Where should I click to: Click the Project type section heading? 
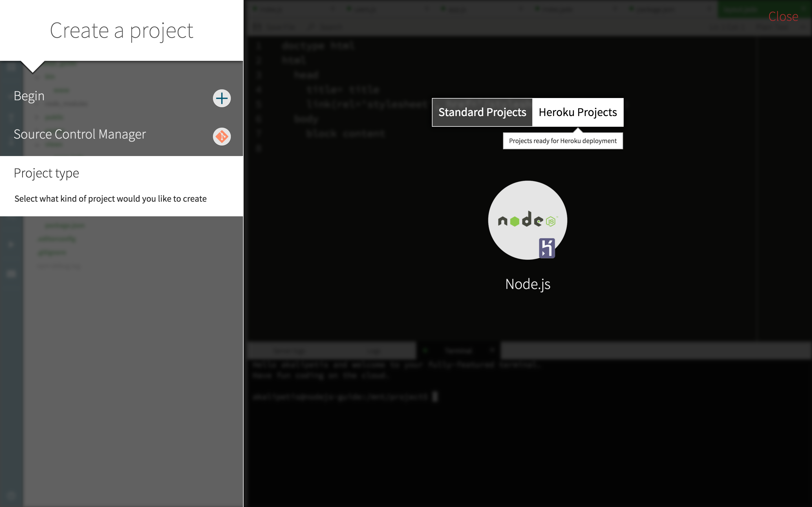(x=47, y=173)
